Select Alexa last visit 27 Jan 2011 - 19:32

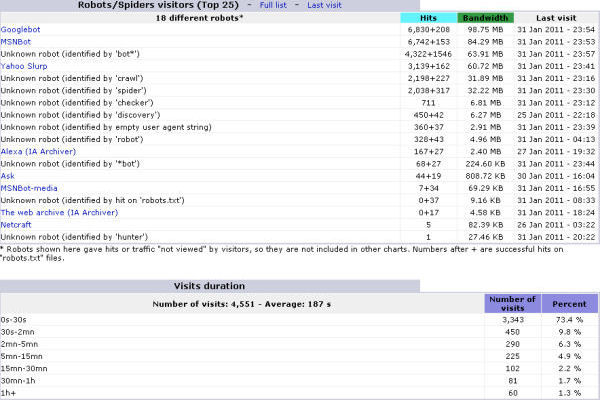click(556, 152)
